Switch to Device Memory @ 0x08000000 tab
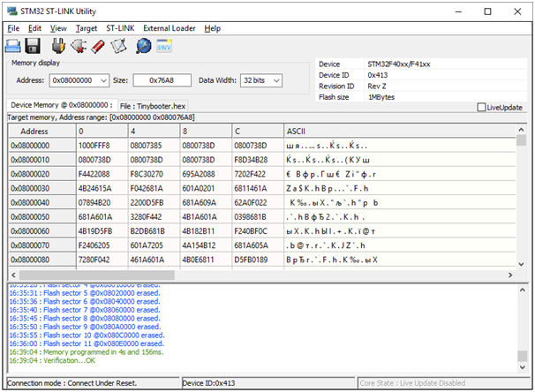The height and width of the screenshot is (392, 535). click(62, 105)
